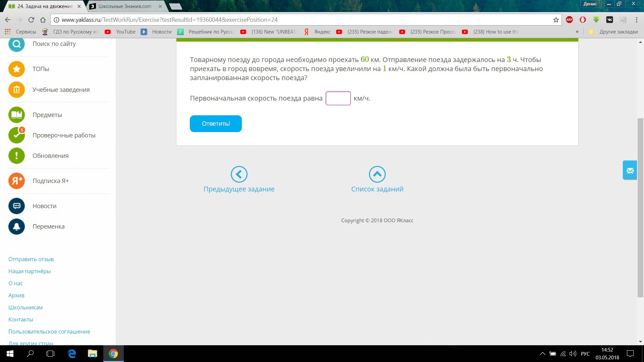Open the YouTube bookmark

point(120,32)
